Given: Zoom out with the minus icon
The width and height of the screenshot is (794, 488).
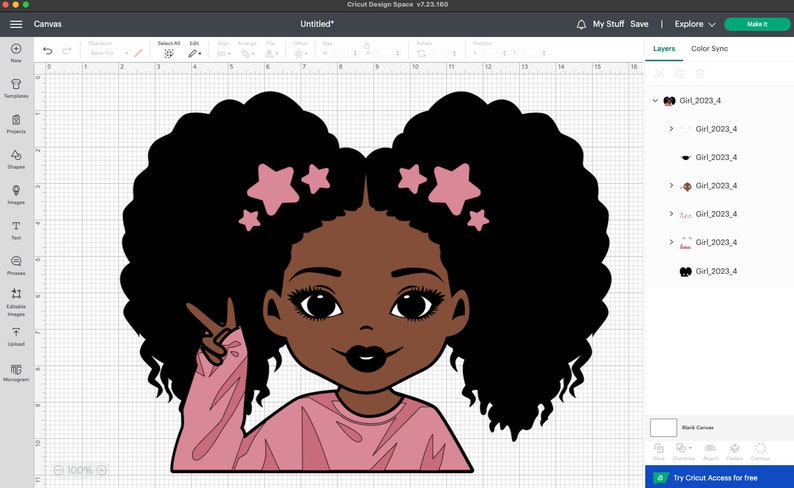Looking at the screenshot, I should click(58, 470).
